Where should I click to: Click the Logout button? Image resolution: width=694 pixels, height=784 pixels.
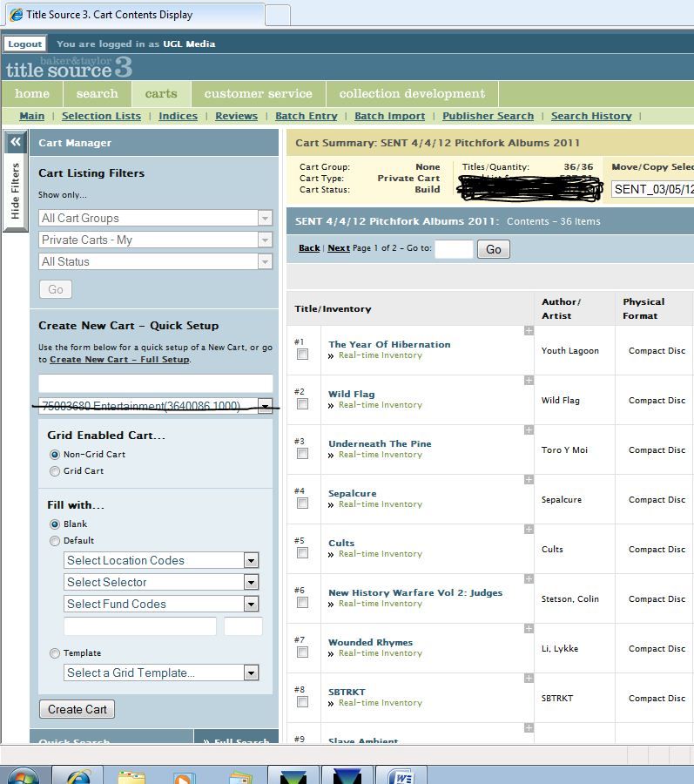coord(24,44)
